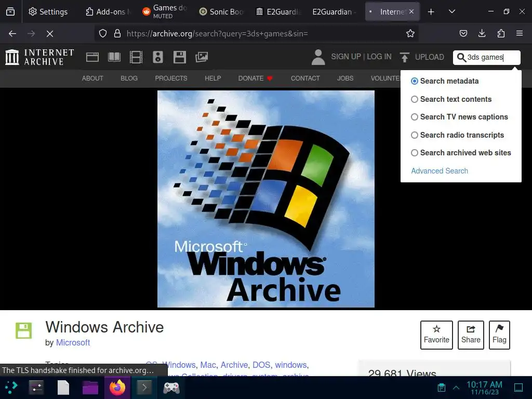Click green floppy software item icon

coord(24,330)
